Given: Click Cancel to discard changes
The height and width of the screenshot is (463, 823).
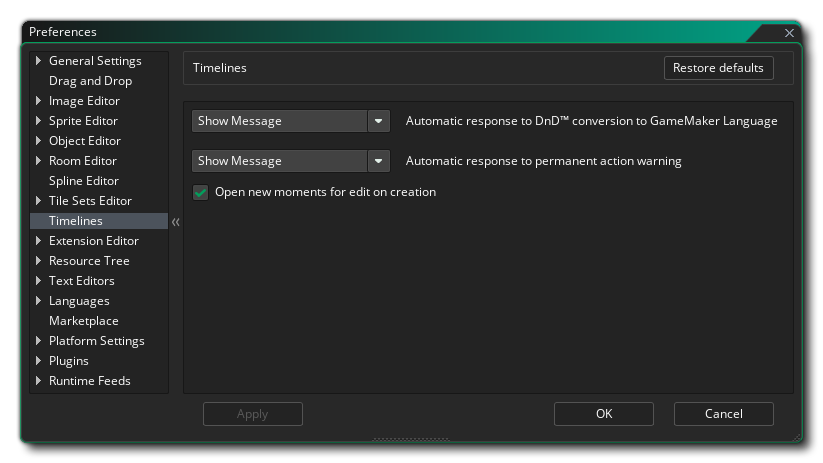Looking at the screenshot, I should point(723,414).
